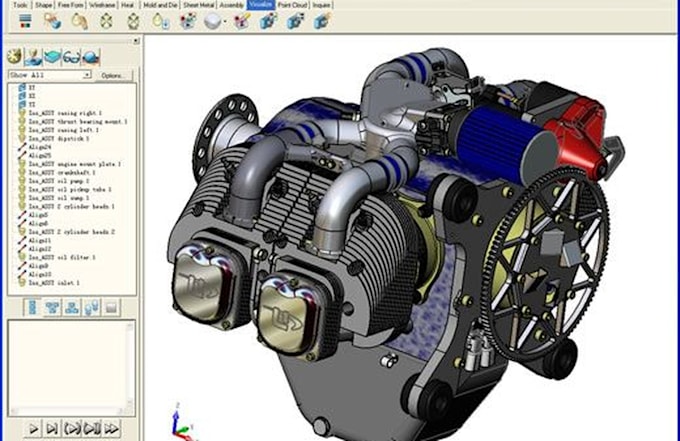Click the lower list vertical scrollbar
The width and height of the screenshot is (680, 441).
[x=129, y=364]
